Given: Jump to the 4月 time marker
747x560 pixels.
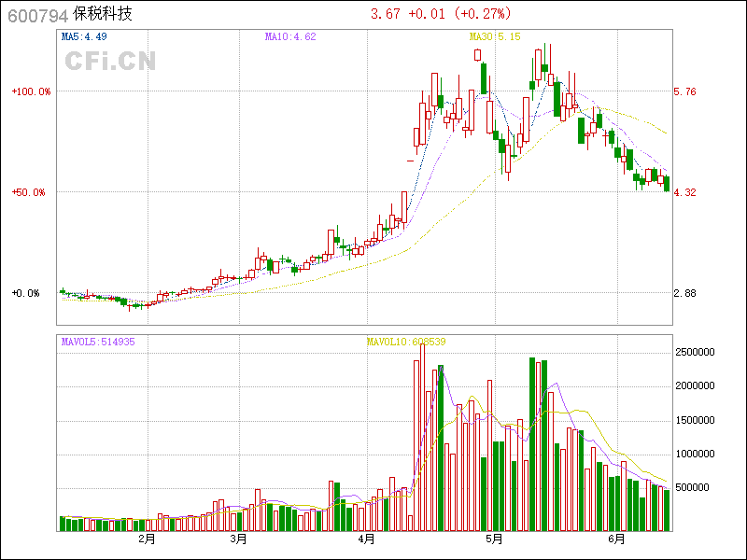Looking at the screenshot, I should click(366, 539).
